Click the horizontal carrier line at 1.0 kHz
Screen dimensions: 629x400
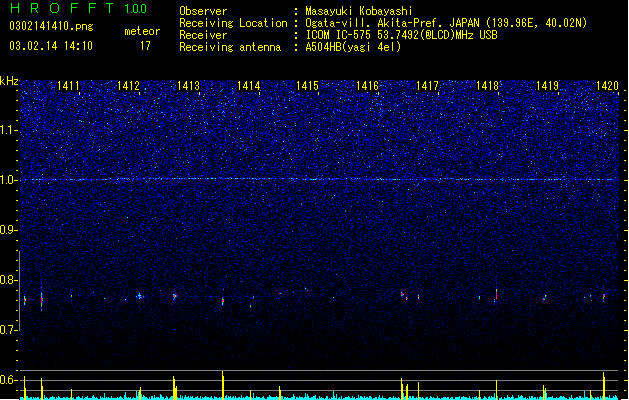click(x=319, y=179)
